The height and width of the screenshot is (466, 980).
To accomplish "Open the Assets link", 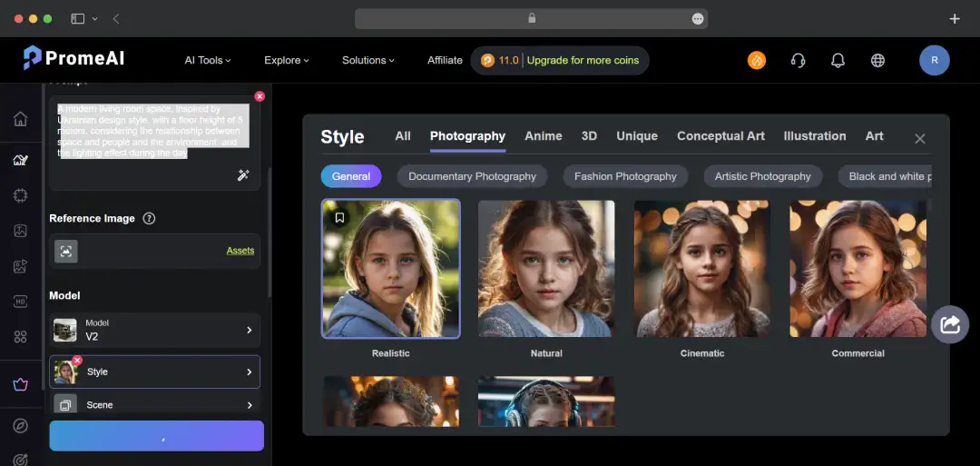I will (x=240, y=251).
